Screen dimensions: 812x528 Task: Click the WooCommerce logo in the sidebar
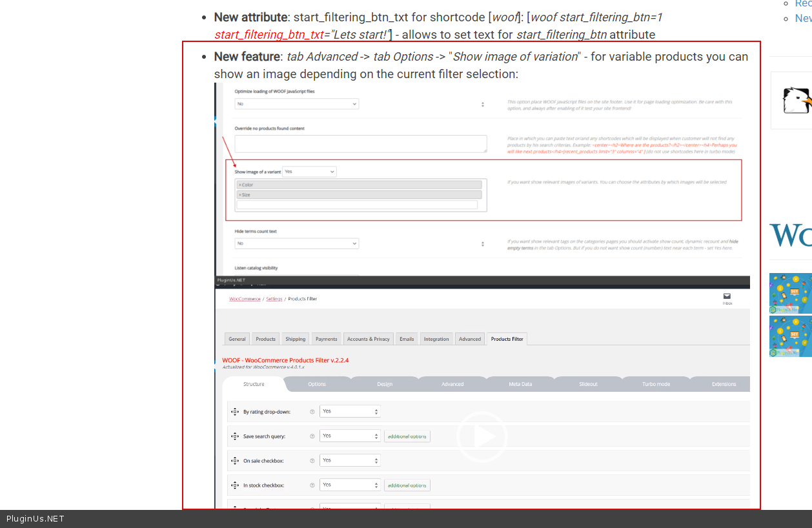point(791,236)
